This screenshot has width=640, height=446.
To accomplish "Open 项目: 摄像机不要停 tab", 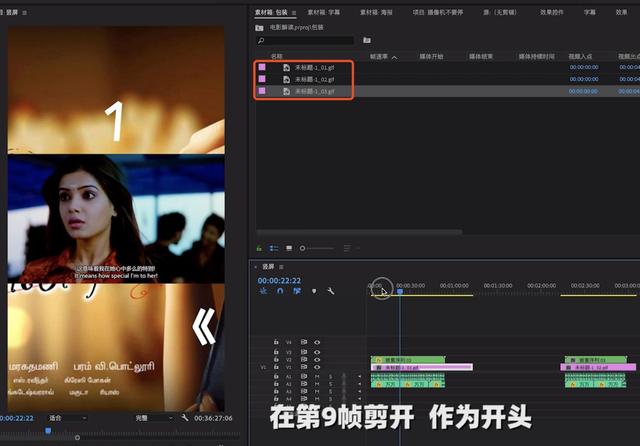I will (438, 12).
